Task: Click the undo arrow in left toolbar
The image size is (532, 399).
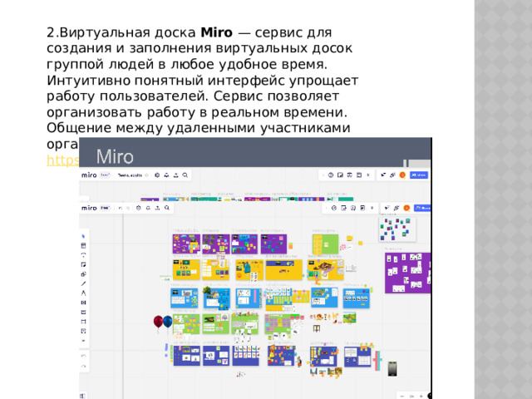Action: click(x=83, y=356)
